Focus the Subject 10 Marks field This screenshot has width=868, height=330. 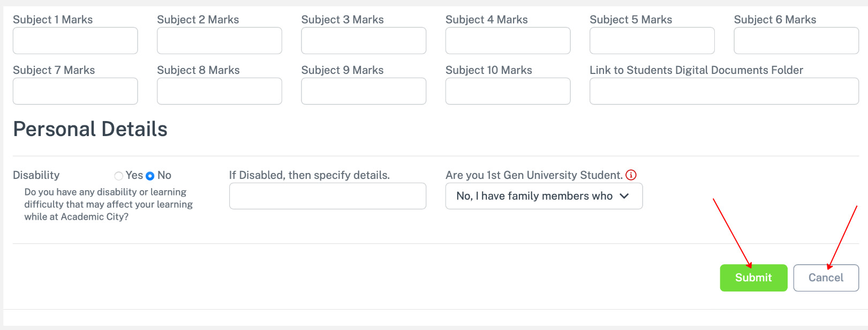click(508, 91)
